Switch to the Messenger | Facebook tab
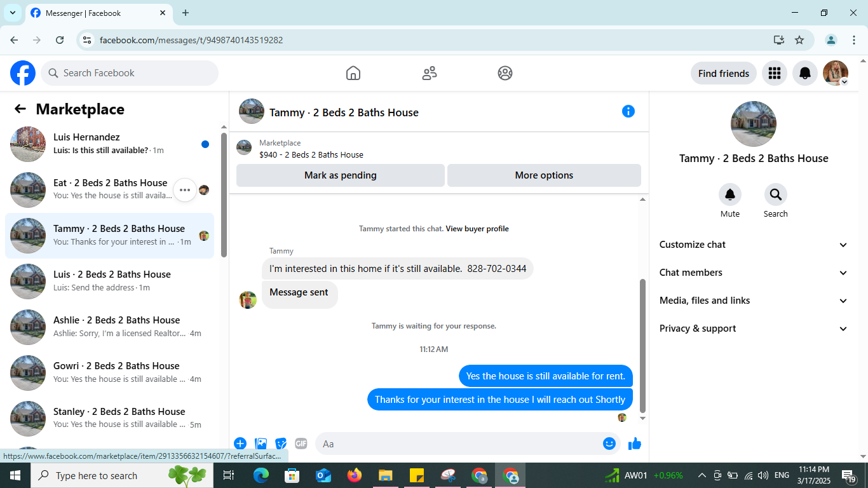The image size is (868, 488). 98,13
